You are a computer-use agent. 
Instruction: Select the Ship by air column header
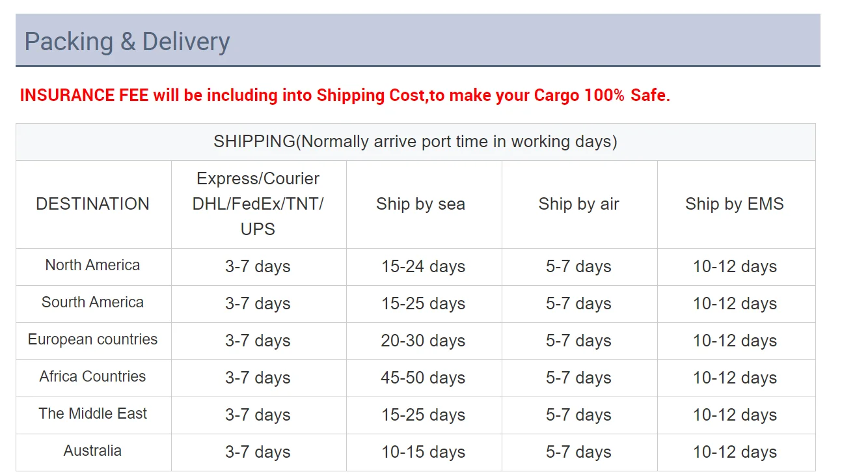point(578,204)
